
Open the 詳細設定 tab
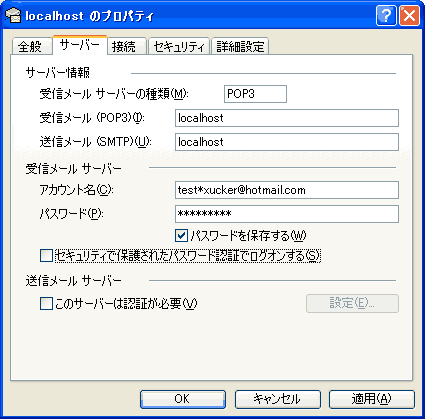pyautogui.click(x=240, y=46)
